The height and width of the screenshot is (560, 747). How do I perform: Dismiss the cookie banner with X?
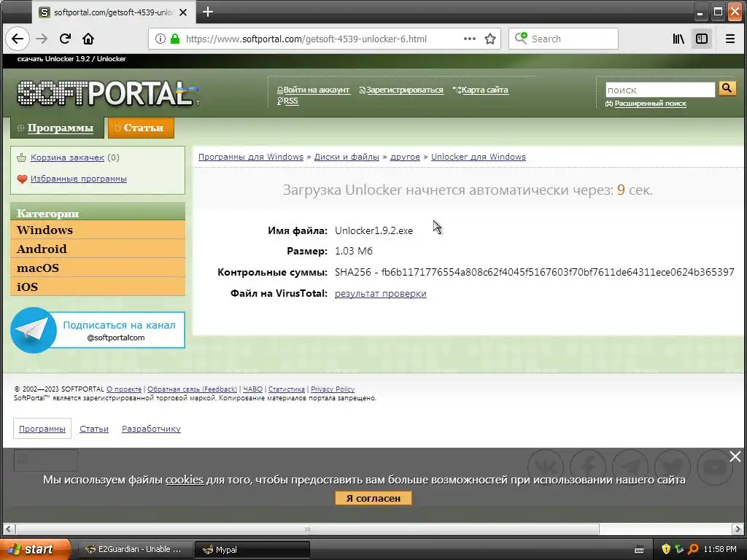pyautogui.click(x=735, y=456)
